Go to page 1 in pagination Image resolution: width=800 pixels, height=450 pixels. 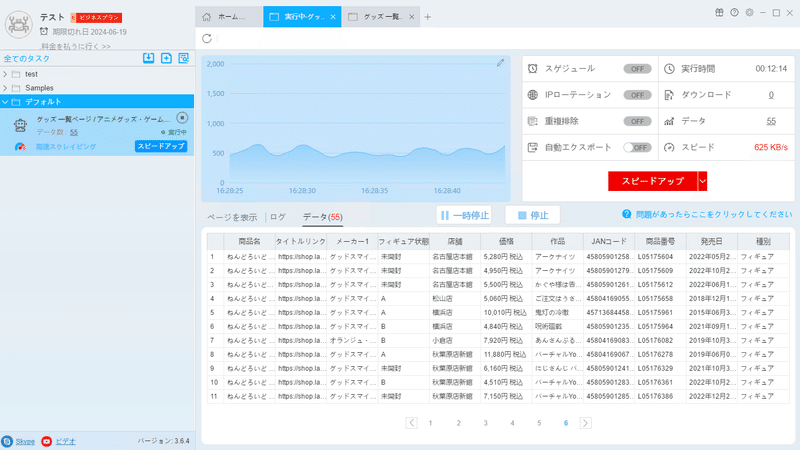[431, 423]
